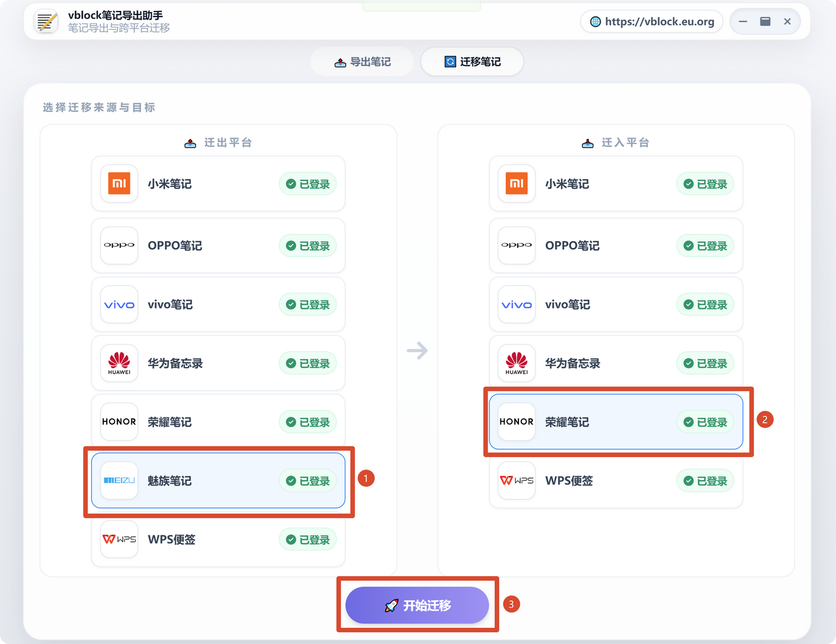Image resolution: width=836 pixels, height=644 pixels.
Task: Select 荣耀笔记 as the target platform
Action: point(616,422)
